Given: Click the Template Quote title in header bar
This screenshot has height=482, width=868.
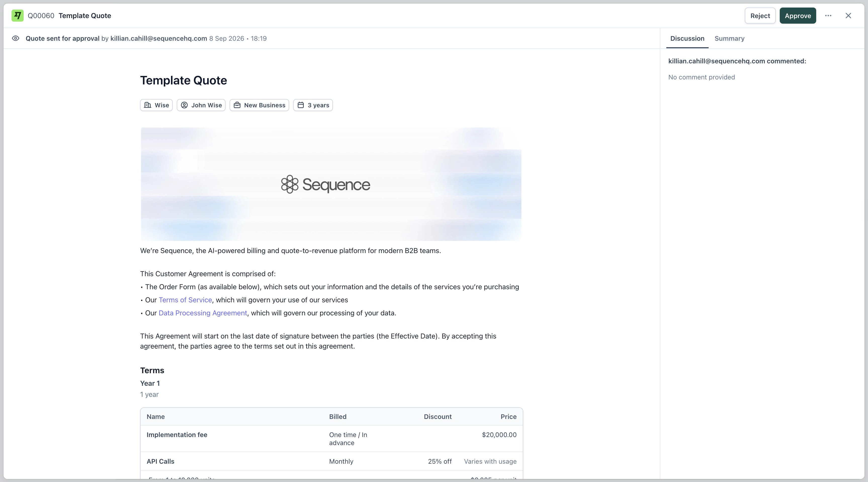Looking at the screenshot, I should 85,16.
